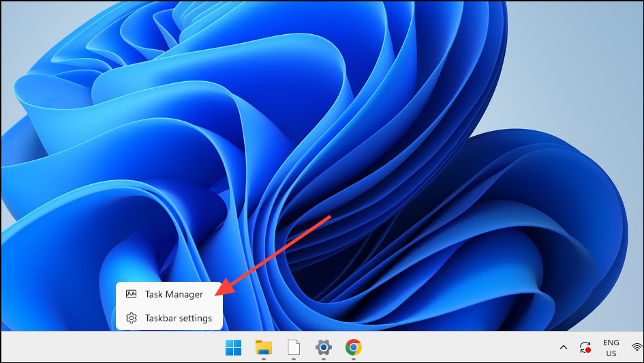Click the sync status tray icon

click(585, 348)
